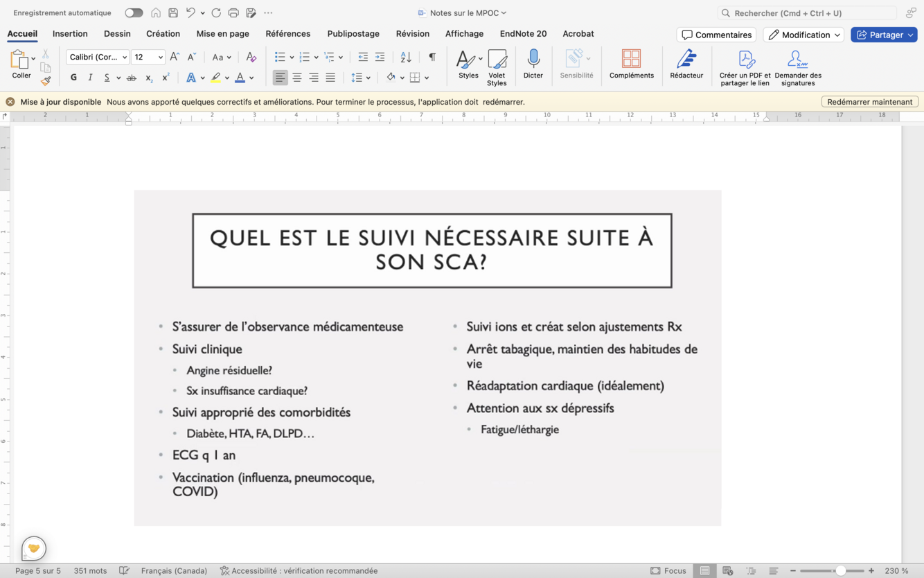Screen dimensions: 924x578
Task: Increase font size with large A icon
Action: 175,57
